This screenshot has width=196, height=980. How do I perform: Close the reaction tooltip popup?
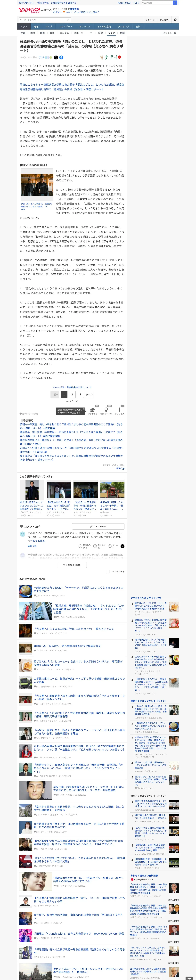click(84, 409)
